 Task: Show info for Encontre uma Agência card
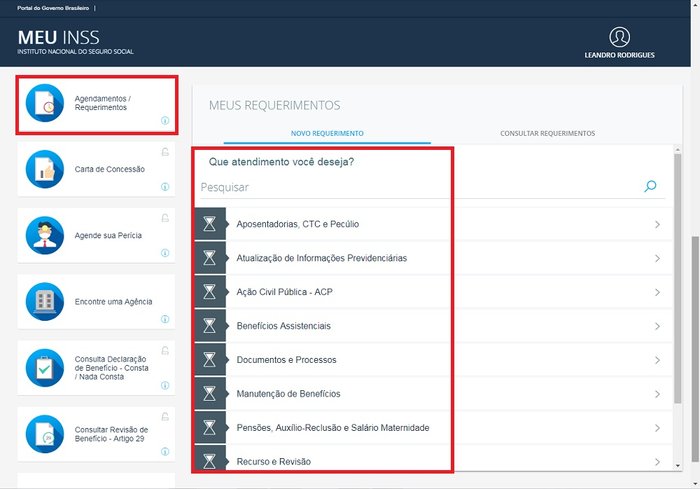165,319
